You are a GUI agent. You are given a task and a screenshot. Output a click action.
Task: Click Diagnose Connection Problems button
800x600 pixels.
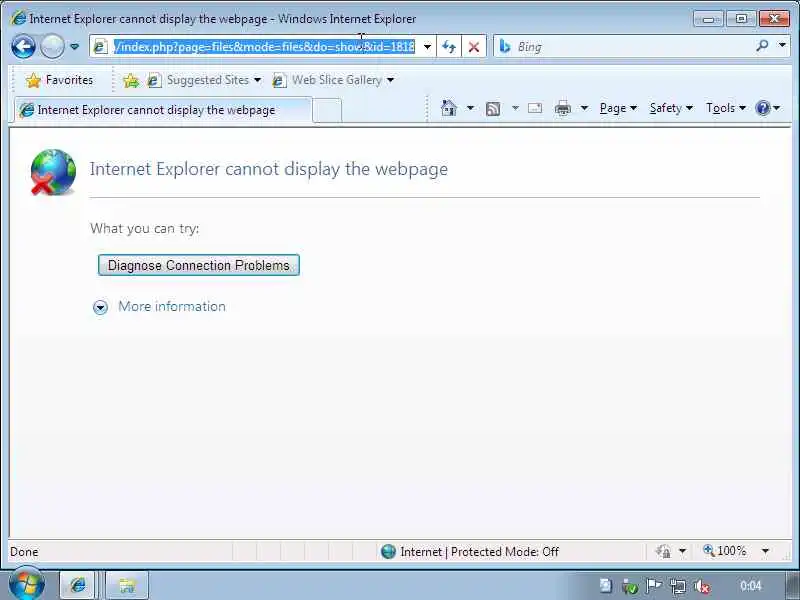coord(198,265)
